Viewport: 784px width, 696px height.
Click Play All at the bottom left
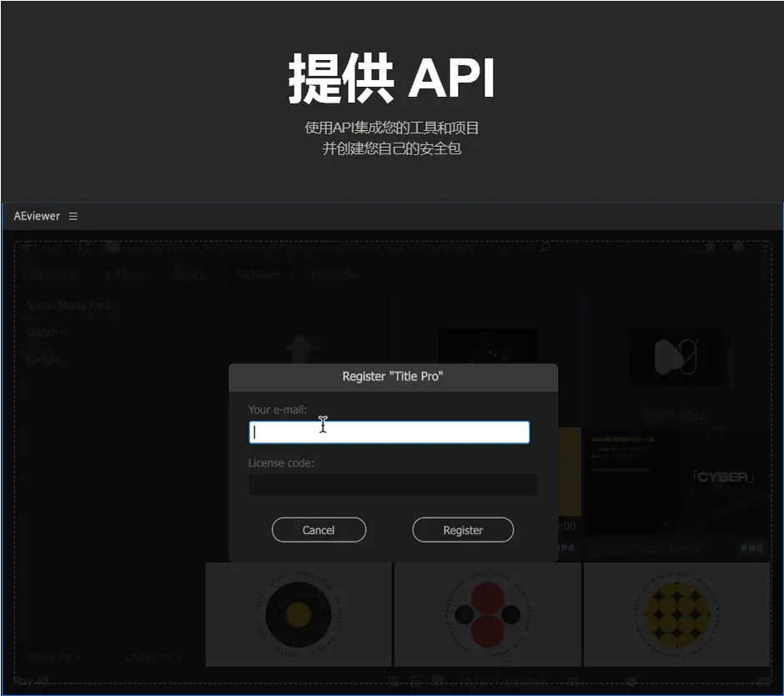[x=31, y=680]
